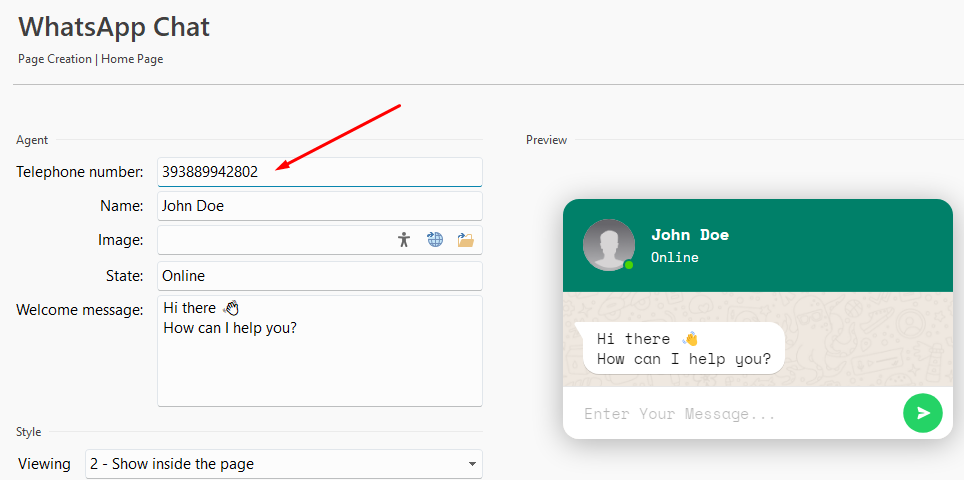
Task: Click the 'Telephone number:' label
Action: [80, 172]
